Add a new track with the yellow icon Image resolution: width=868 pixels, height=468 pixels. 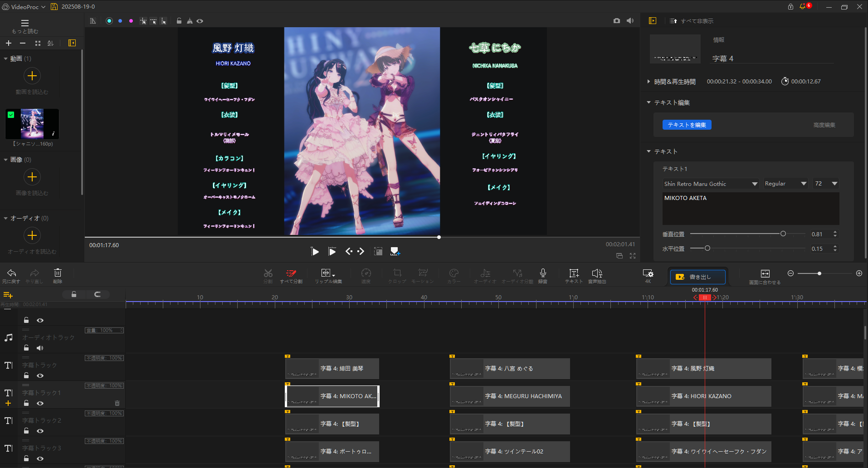pyautogui.click(x=8, y=295)
